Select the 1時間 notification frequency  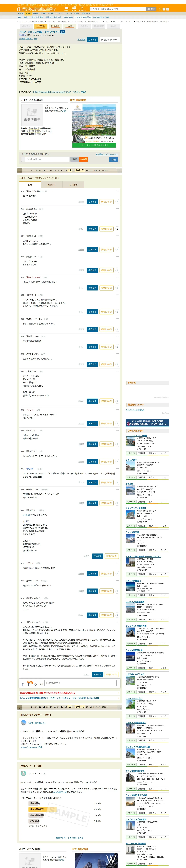pos(75,159)
